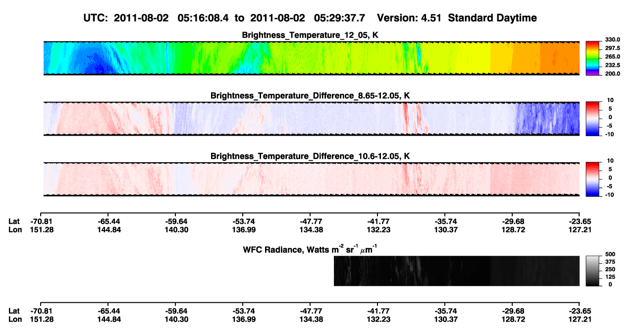Click -29.68 latitude on the axis above WFC
This screenshot has width=644, height=330.
513,221
